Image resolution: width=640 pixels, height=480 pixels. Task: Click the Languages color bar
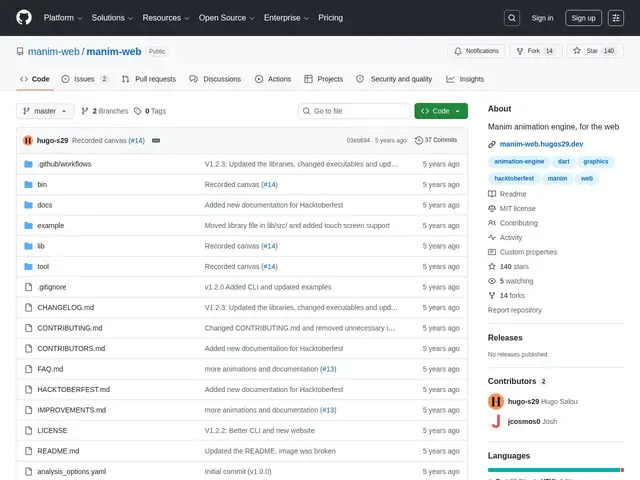pos(556,470)
